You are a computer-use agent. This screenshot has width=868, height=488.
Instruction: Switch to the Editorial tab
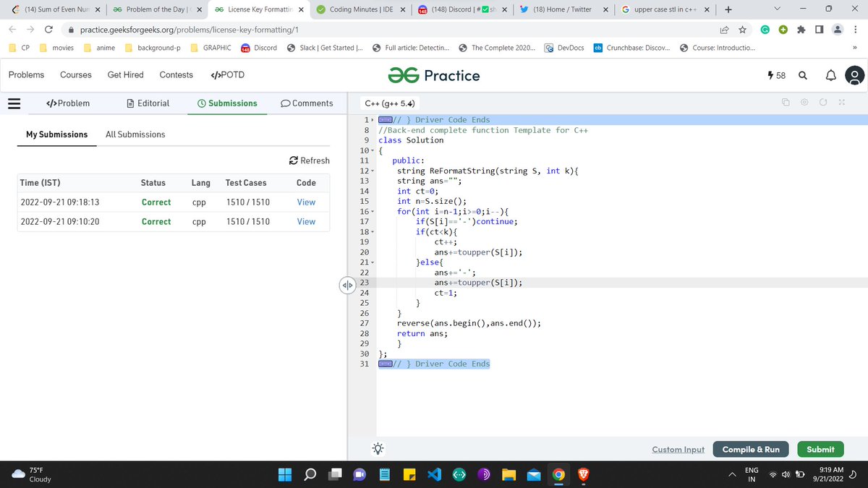[x=148, y=103]
